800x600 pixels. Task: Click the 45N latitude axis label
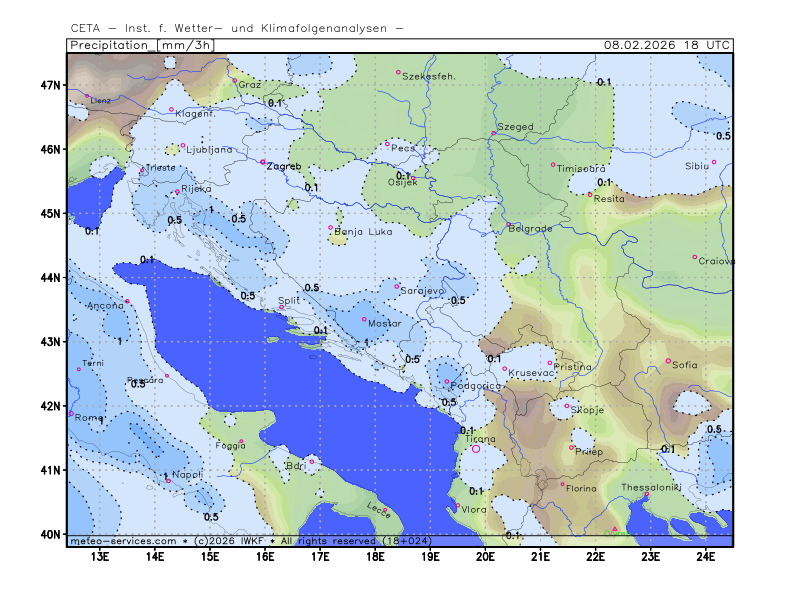pyautogui.click(x=52, y=213)
